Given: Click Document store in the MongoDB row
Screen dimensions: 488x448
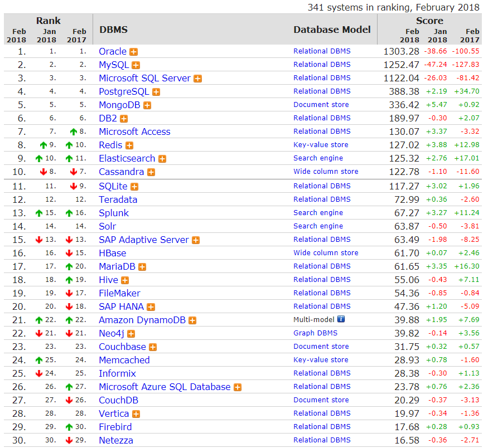Looking at the screenshot, I should (x=321, y=104).
